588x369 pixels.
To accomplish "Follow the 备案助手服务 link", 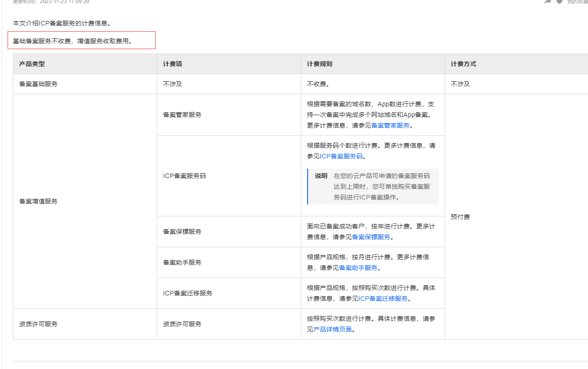I will 358,268.
